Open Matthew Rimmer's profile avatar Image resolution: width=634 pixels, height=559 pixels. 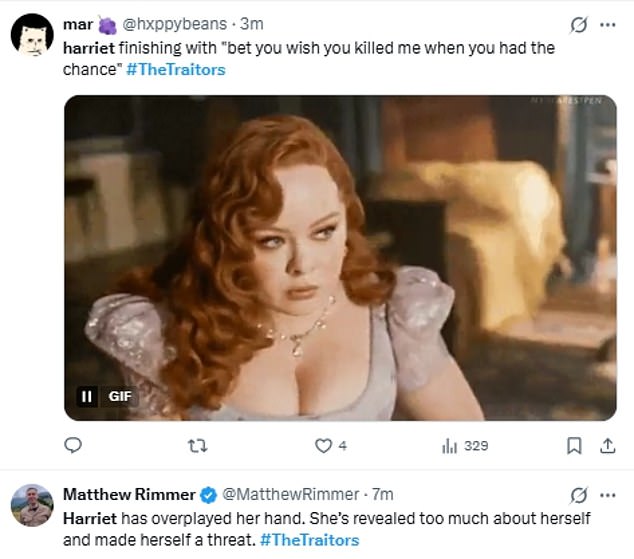click(x=31, y=505)
